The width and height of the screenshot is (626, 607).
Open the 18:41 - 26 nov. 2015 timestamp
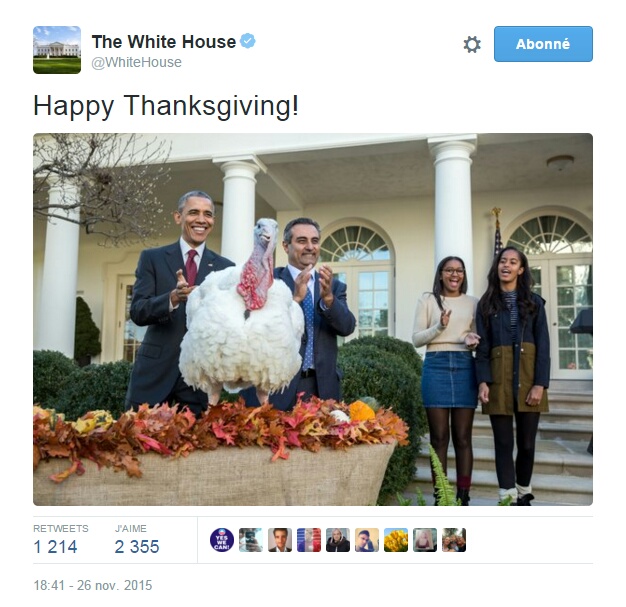click(93, 585)
